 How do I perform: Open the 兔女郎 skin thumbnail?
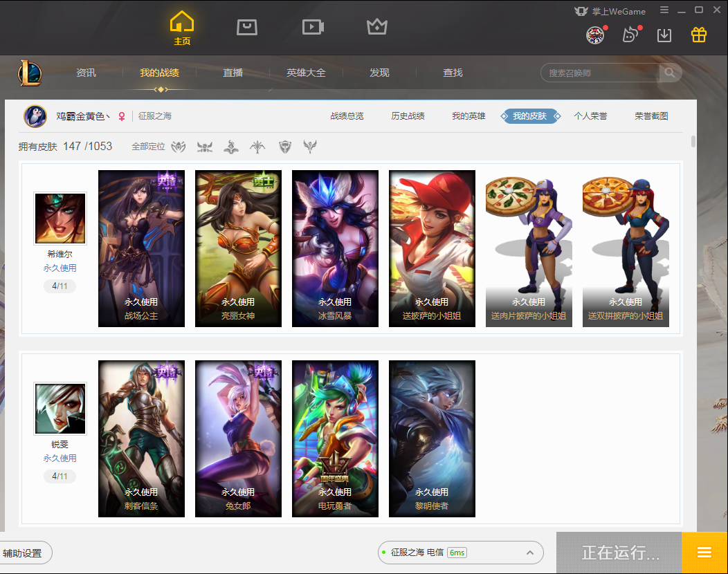coord(238,438)
